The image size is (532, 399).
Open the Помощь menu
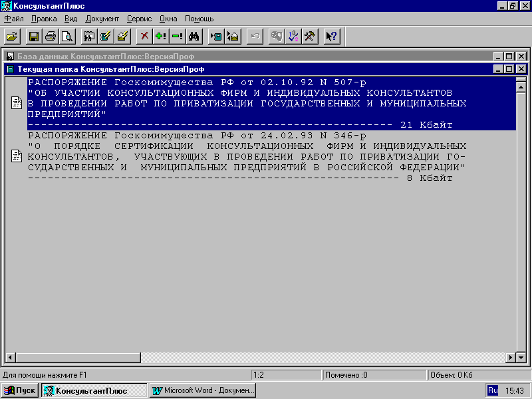coord(199,19)
